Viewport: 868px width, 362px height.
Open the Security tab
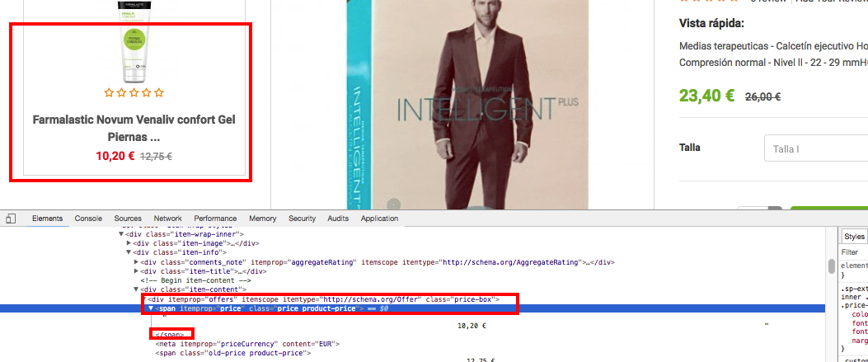click(x=303, y=219)
